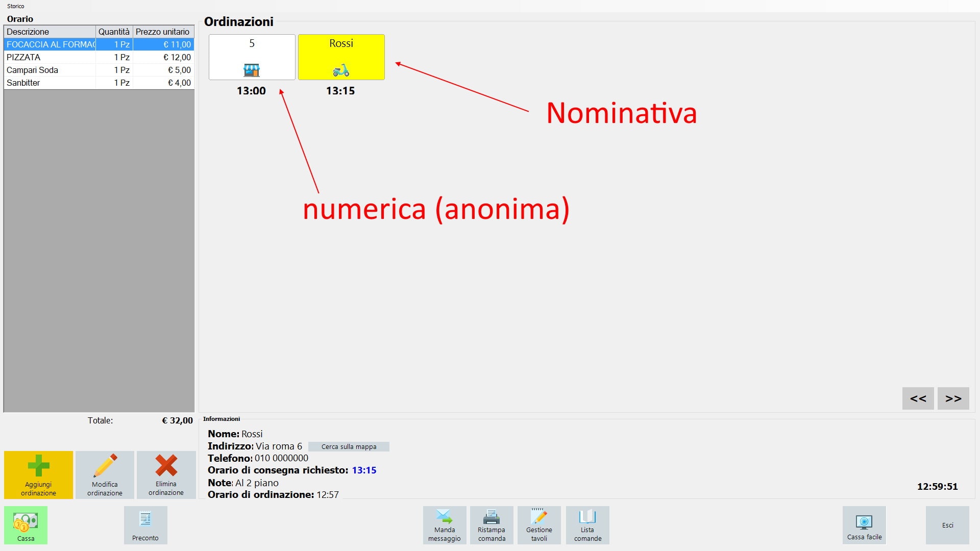Image resolution: width=980 pixels, height=551 pixels.
Task: Click the 12:59:51 clock display
Action: [x=937, y=487]
